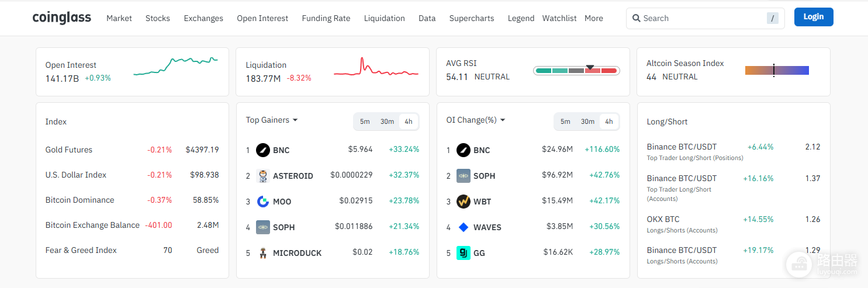Select 5m interval in Top Gainers
The image size is (868, 288).
click(365, 122)
